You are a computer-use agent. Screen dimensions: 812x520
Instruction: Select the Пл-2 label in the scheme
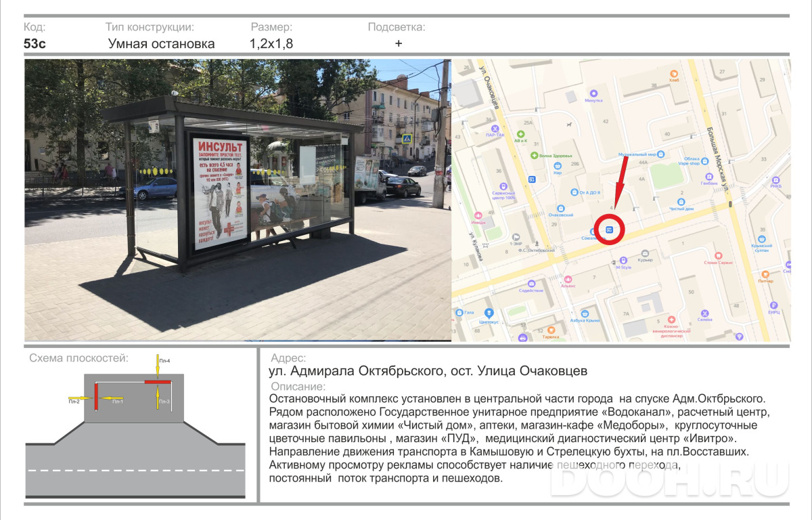tap(74, 402)
